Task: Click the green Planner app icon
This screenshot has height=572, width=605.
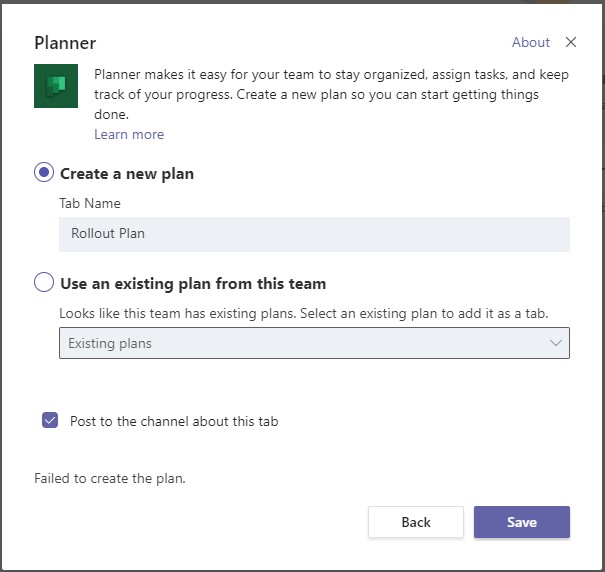Action: 56,86
